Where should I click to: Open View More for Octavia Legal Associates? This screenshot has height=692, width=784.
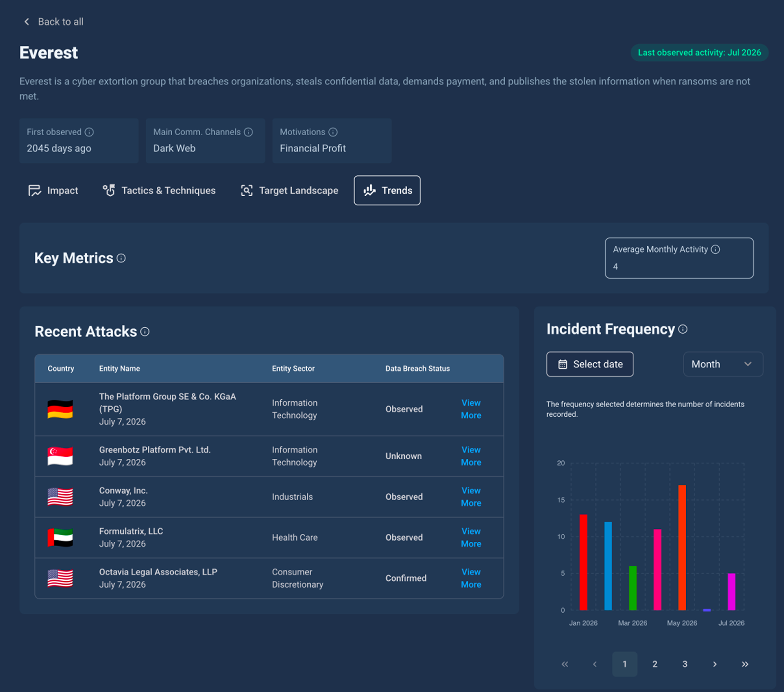(471, 578)
